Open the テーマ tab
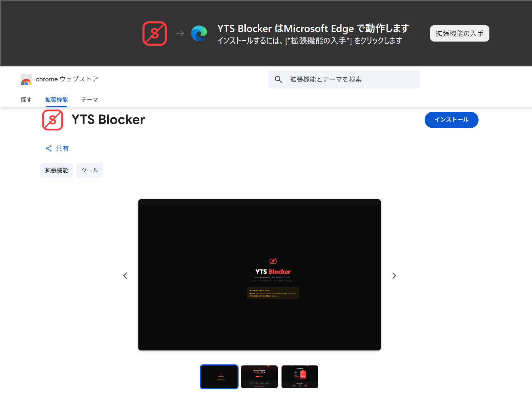Viewport: 532px width, 408px height. [x=90, y=100]
